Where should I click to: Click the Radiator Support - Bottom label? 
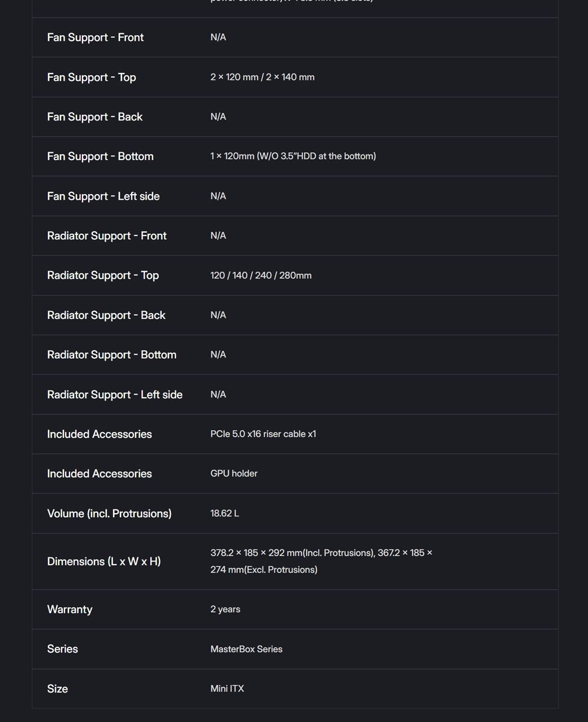111,355
